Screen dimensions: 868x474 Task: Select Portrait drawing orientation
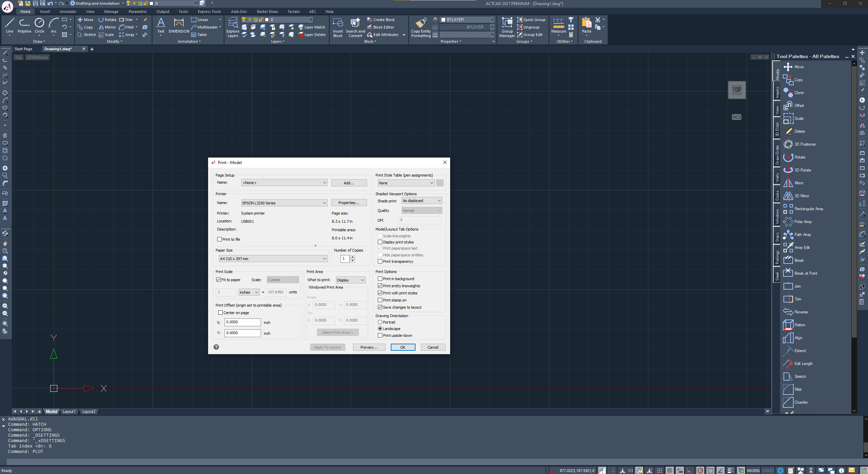coord(380,322)
